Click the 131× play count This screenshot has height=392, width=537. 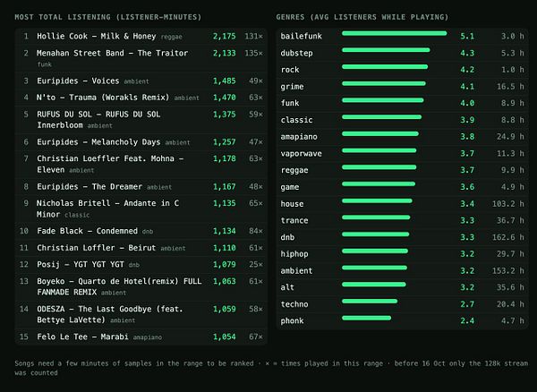[x=254, y=37]
